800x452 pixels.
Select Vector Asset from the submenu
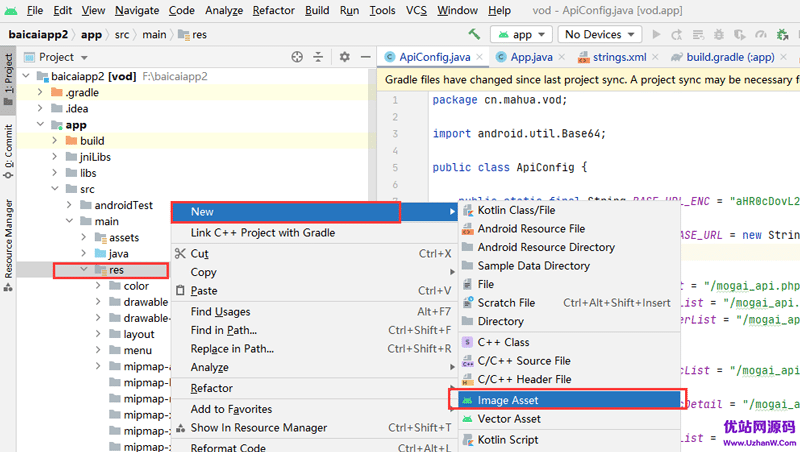click(569, 419)
